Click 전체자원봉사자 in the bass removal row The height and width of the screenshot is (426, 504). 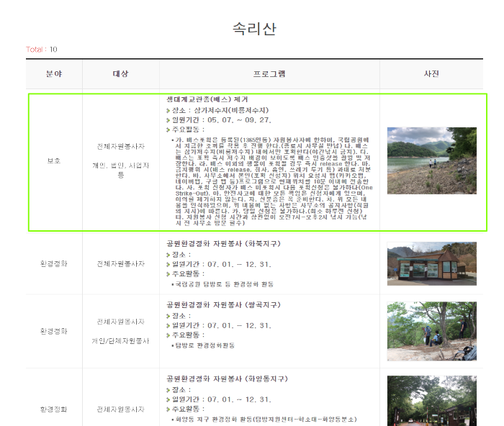click(120, 147)
